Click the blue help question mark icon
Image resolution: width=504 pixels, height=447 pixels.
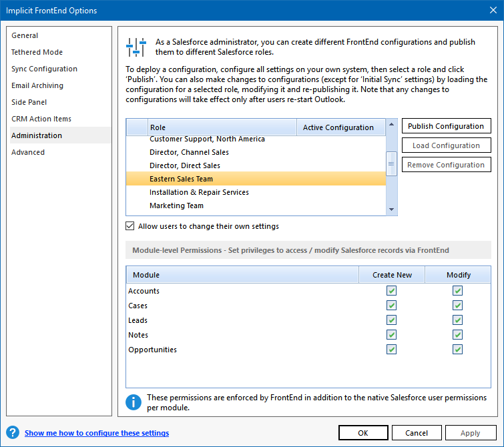tap(13, 433)
